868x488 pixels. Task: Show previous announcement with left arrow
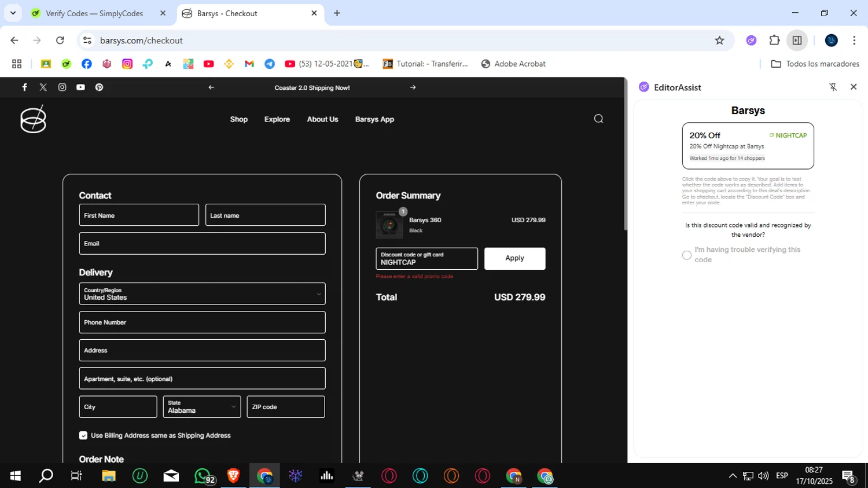tap(211, 87)
